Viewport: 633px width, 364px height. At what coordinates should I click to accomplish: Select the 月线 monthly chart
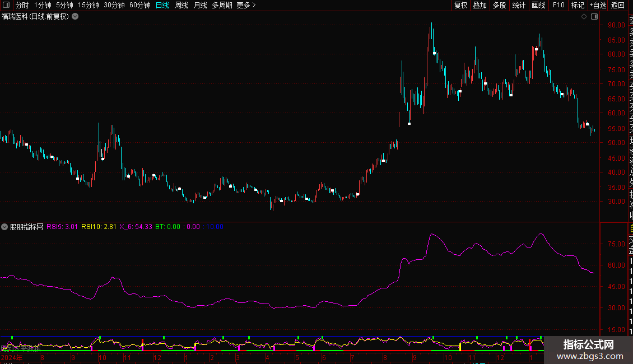tap(200, 5)
